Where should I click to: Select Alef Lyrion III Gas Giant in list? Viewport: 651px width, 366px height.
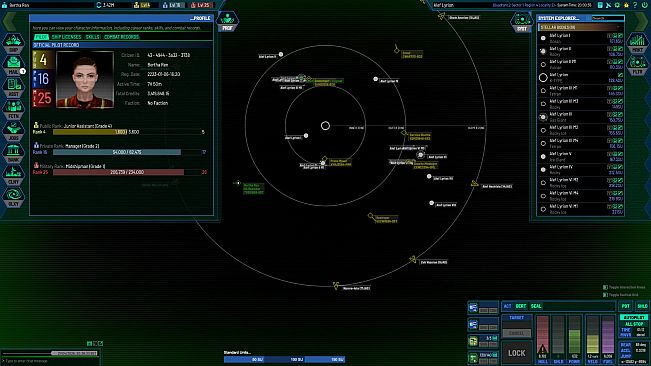(x=581, y=117)
